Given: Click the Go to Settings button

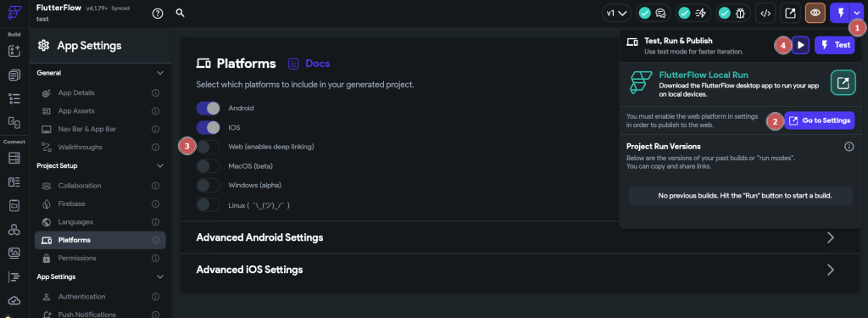Looking at the screenshot, I should [820, 120].
